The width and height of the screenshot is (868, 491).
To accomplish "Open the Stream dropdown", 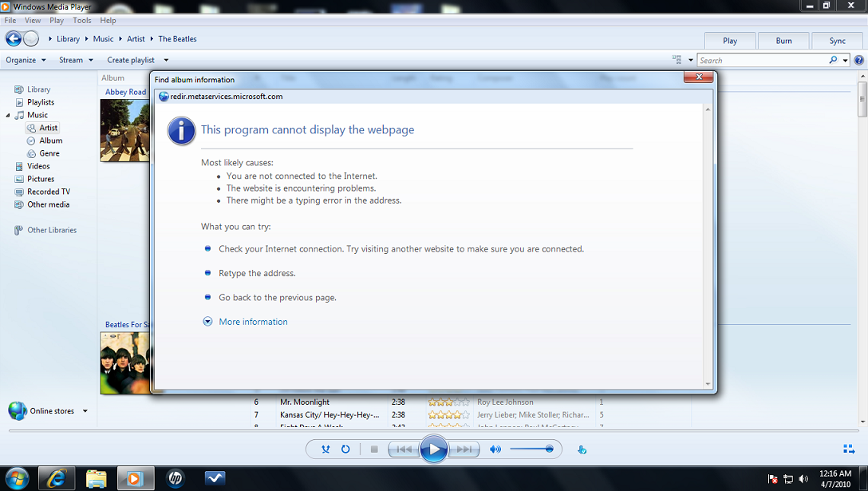I will click(x=76, y=60).
